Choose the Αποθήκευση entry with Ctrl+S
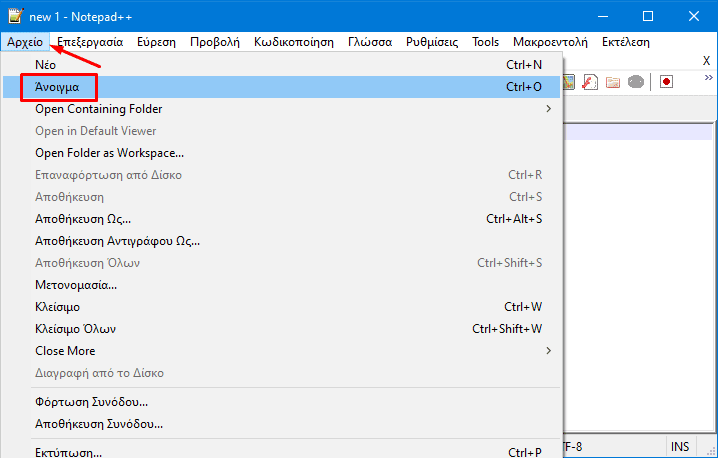 282,197
